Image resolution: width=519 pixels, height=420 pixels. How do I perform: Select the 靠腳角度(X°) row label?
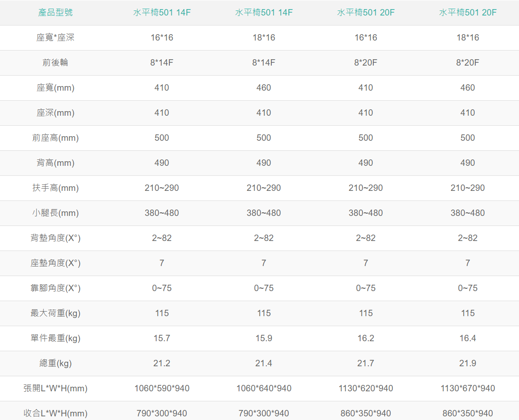click(55, 288)
